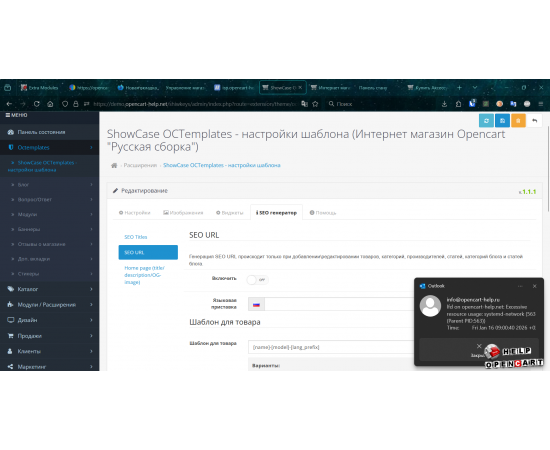Select the SEO URL section button
Viewport: 550px width, 450px height.
tap(148, 252)
